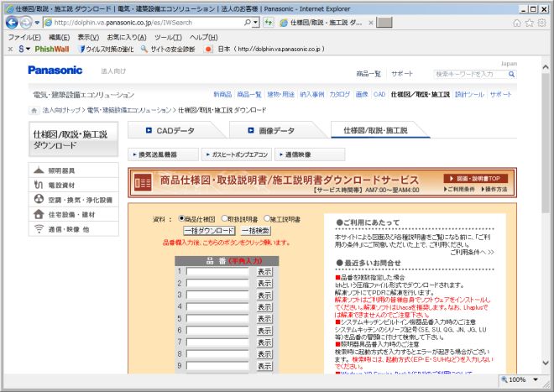Open the 納入事例 navigation link
The height and width of the screenshot is (392, 554).
point(312,94)
